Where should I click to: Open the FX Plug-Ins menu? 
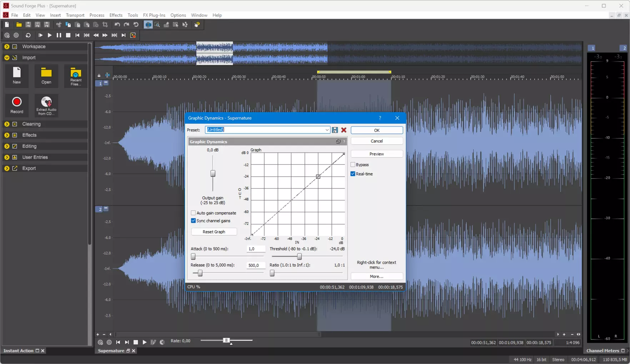coord(154,15)
